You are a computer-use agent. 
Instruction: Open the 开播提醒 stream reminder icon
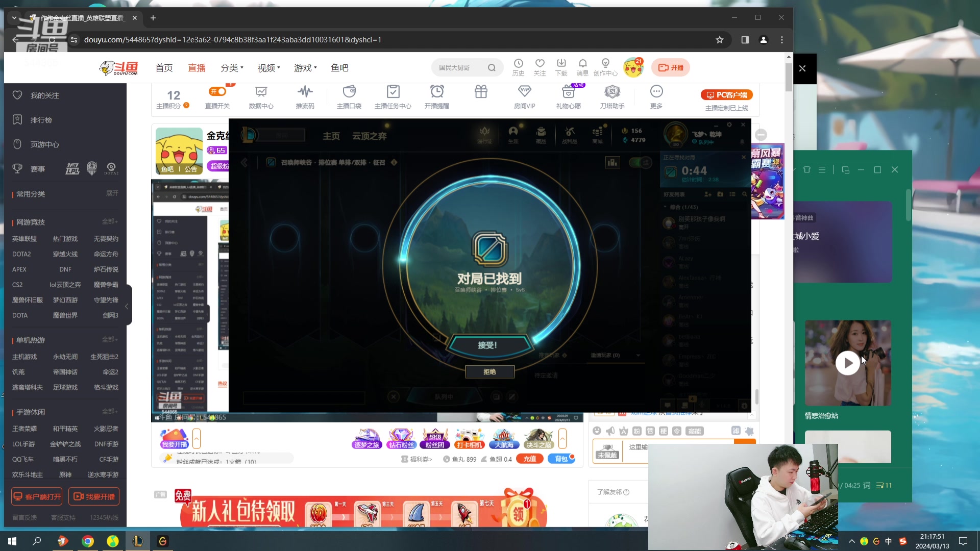coord(436,97)
